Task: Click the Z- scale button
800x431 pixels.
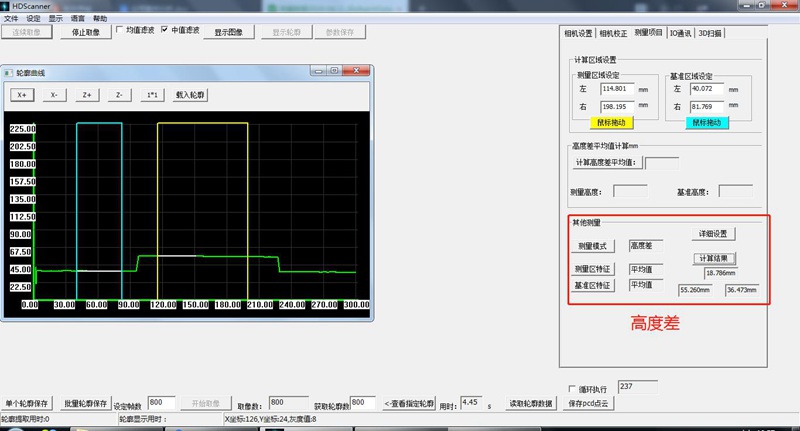Action: point(119,95)
